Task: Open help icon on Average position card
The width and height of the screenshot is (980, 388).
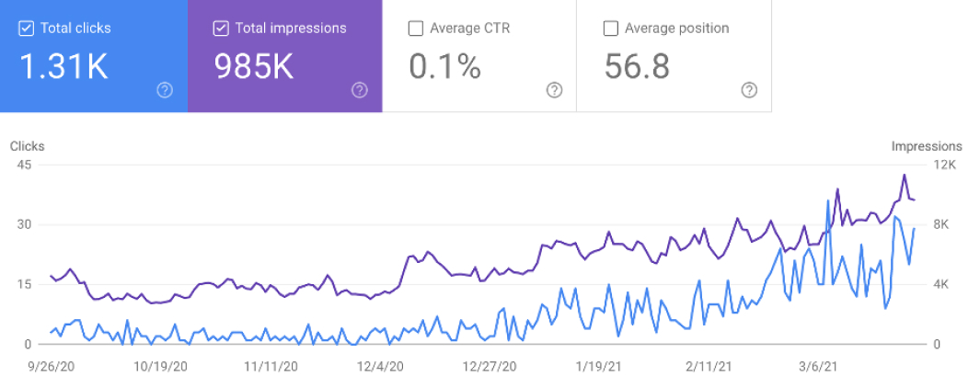Action: pos(749,91)
